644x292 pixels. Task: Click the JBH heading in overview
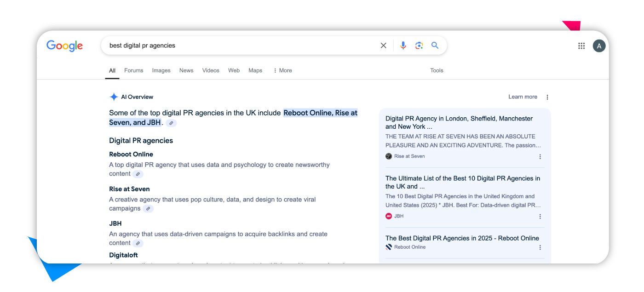tap(115, 223)
